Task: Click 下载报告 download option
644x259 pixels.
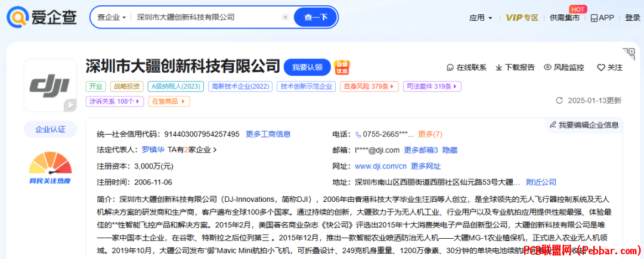Action: tap(515, 67)
